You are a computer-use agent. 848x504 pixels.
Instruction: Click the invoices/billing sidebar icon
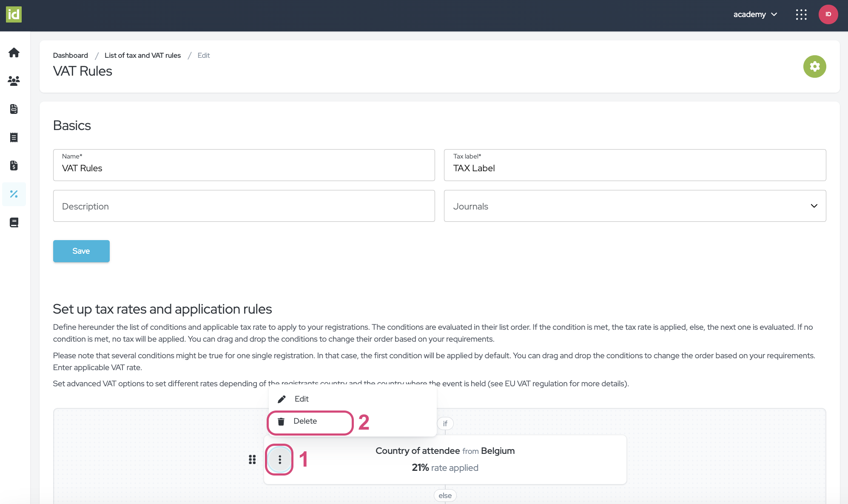pyautogui.click(x=14, y=166)
